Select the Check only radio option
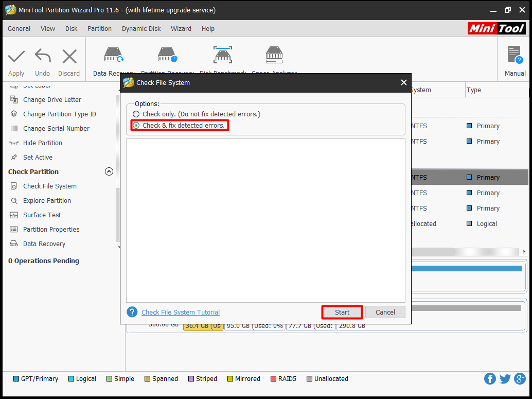The image size is (532, 399). tap(136, 114)
